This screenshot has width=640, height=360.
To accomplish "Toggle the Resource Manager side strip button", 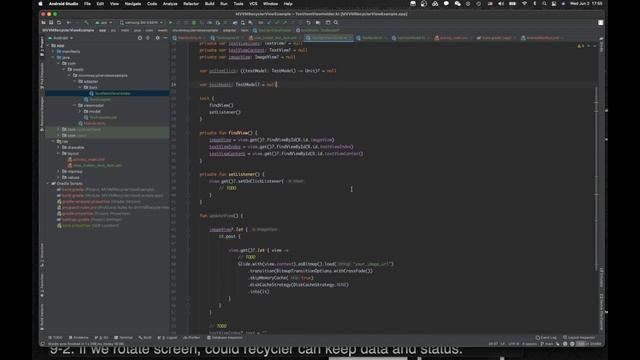I will [42, 114].
